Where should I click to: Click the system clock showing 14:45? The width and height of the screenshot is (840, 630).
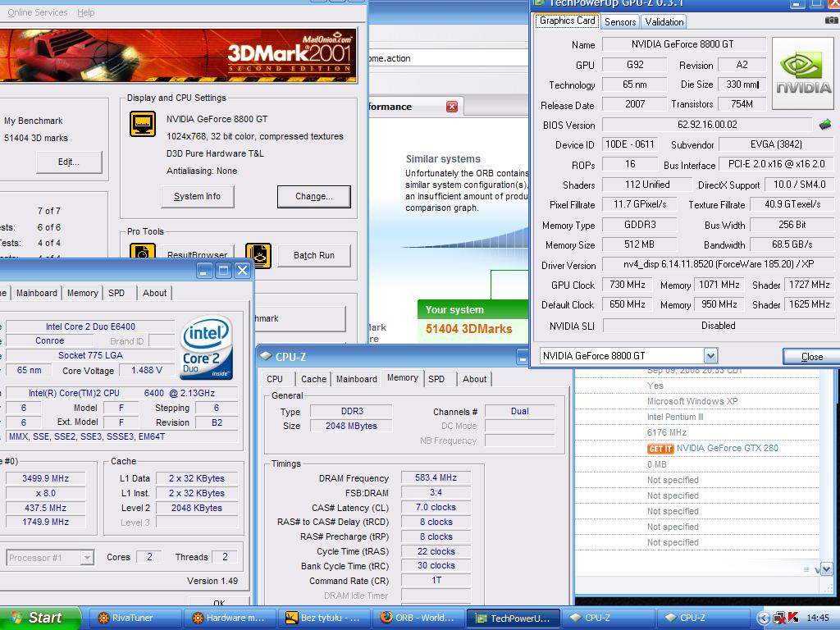[x=818, y=618]
